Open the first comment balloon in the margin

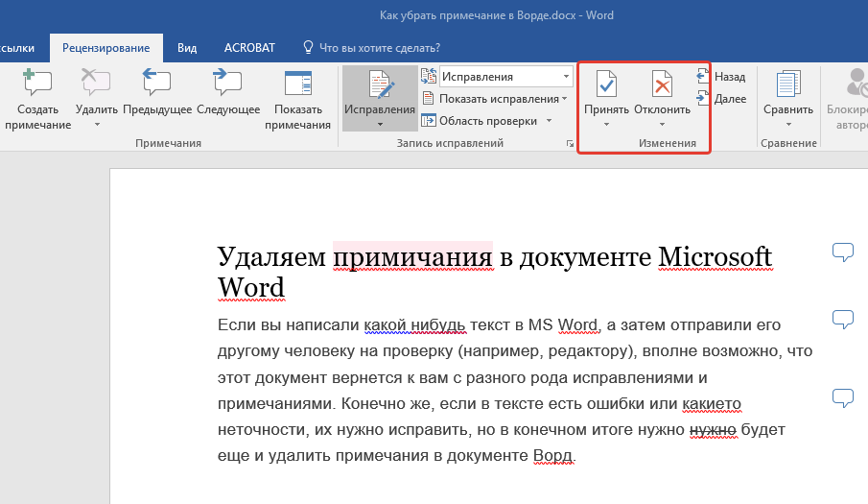842,252
